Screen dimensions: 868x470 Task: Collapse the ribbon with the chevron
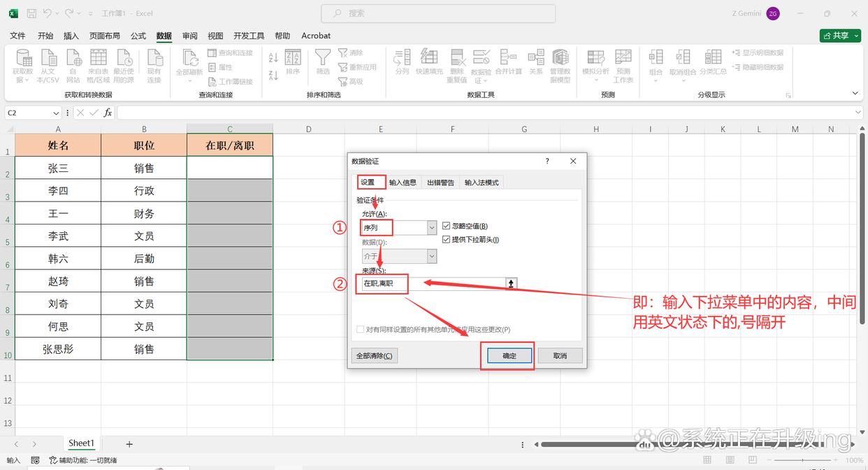[855, 93]
